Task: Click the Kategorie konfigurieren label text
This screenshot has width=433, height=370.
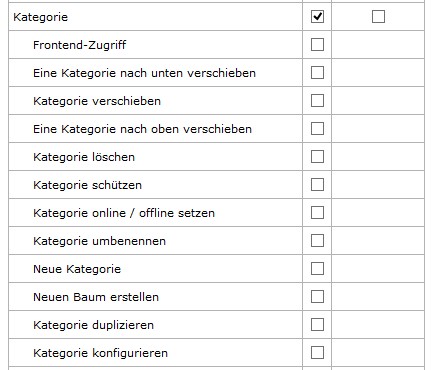Action: [x=100, y=353]
